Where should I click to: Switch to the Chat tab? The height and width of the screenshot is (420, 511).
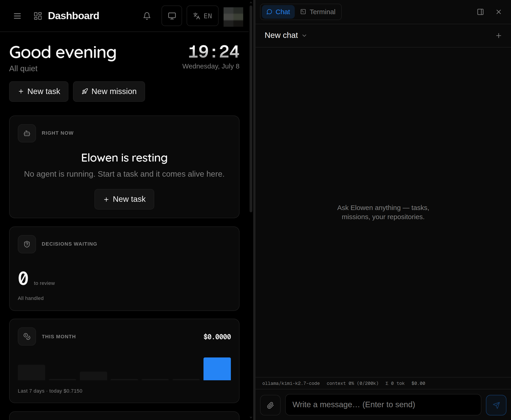278,12
